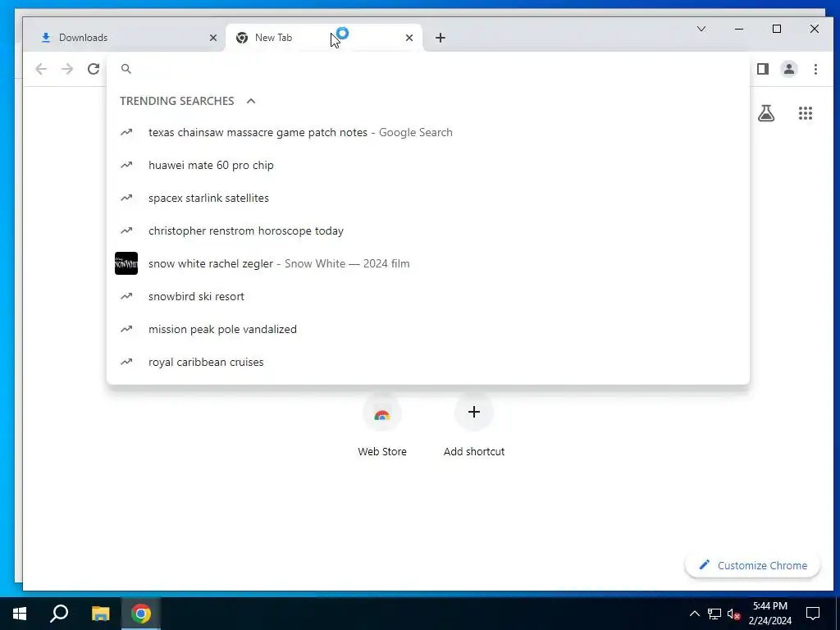This screenshot has height=630, width=840.
Task: Click the Add shortcut plus icon
Action: pyautogui.click(x=474, y=412)
